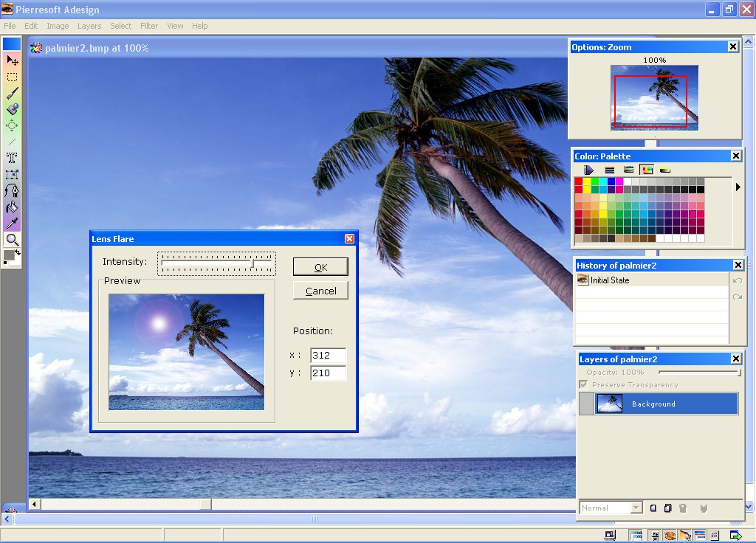Open the Edit menu
The width and height of the screenshot is (756, 543).
[31, 26]
